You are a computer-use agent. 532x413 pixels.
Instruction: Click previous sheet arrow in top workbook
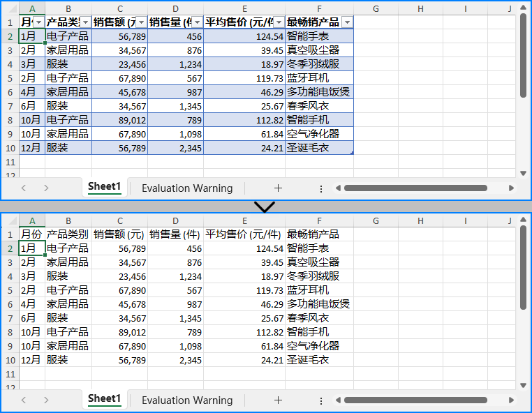[24, 188]
